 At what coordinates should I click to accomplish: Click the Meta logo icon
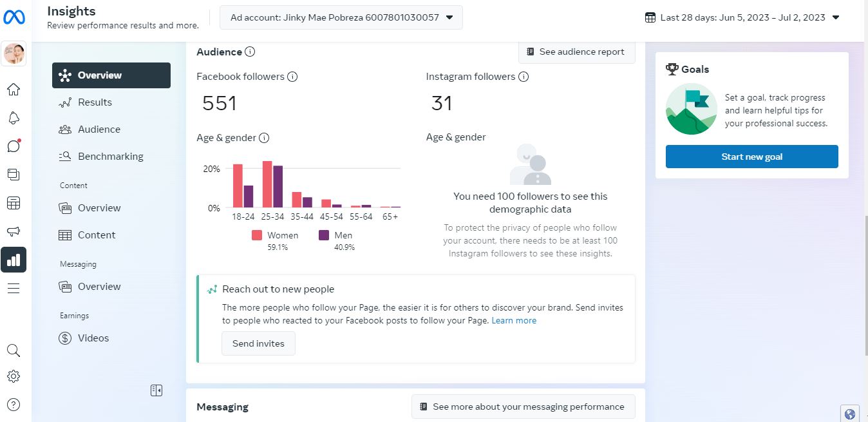[14, 17]
